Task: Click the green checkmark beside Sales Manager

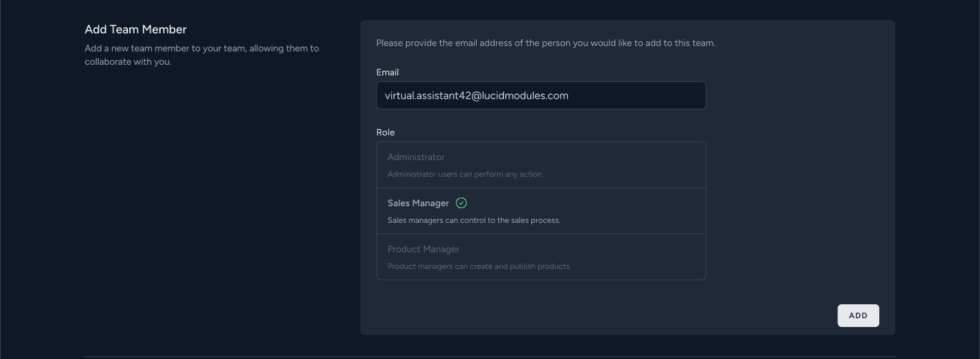Action: pos(461,203)
